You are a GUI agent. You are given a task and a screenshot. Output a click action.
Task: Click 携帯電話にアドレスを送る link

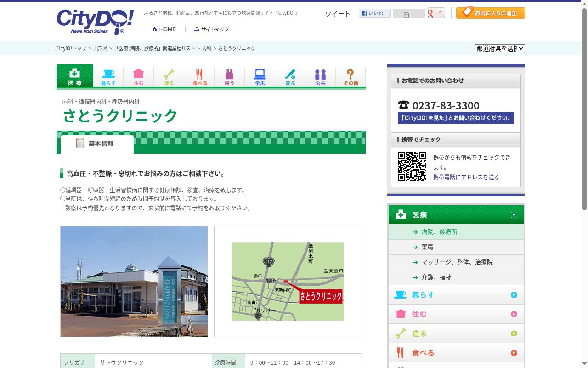coord(466,177)
